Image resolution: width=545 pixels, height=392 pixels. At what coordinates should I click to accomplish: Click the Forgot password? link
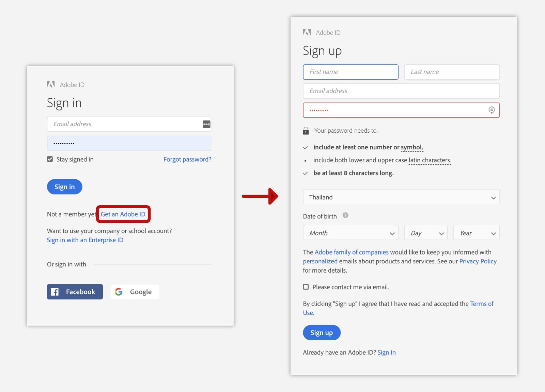[x=187, y=159]
